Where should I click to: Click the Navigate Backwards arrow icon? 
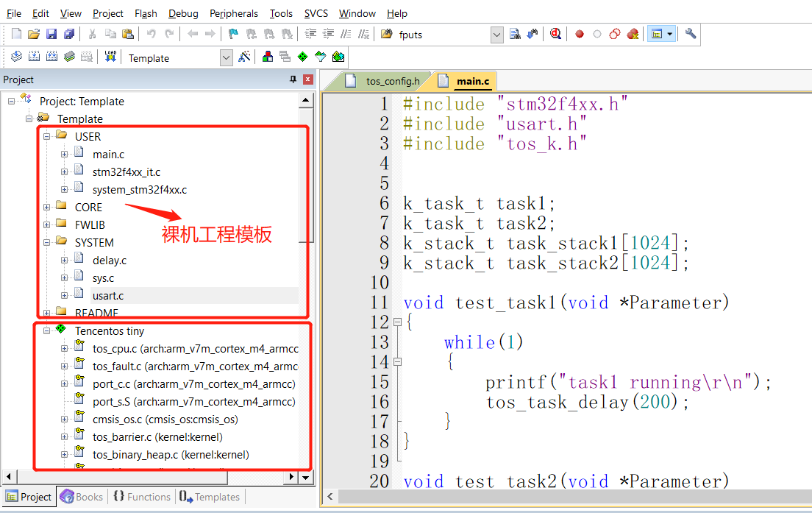click(x=193, y=34)
